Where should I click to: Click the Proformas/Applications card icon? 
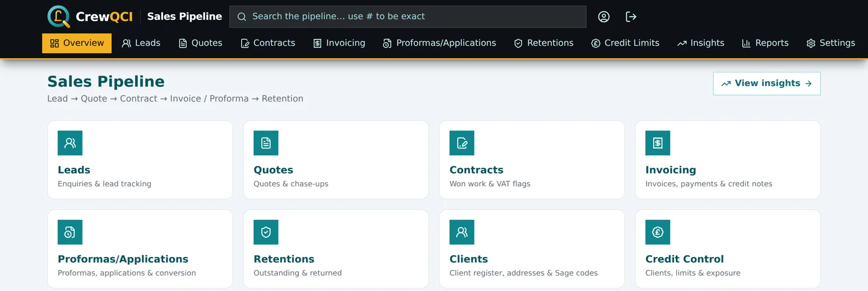[70, 232]
